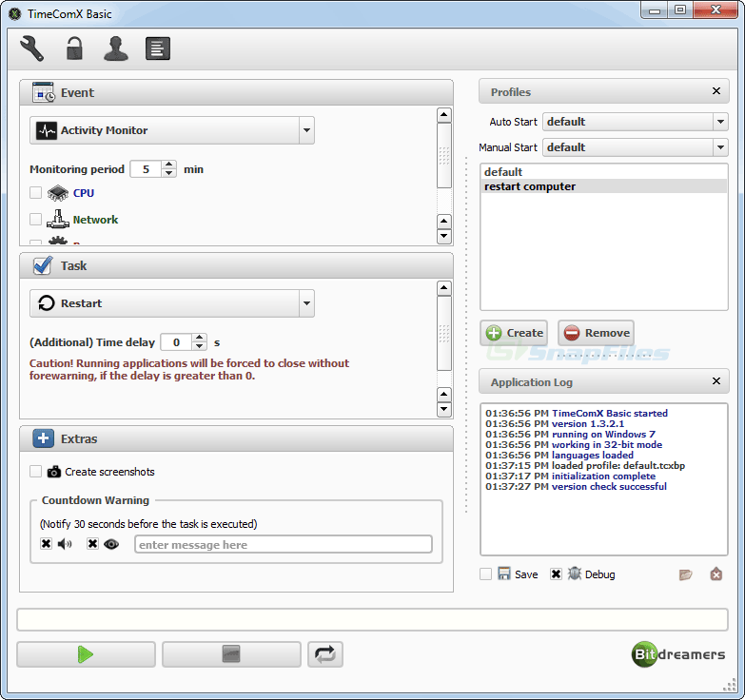Click the Event panel scrollbar thumb
Screen dimensions: 745x700
pos(443,155)
